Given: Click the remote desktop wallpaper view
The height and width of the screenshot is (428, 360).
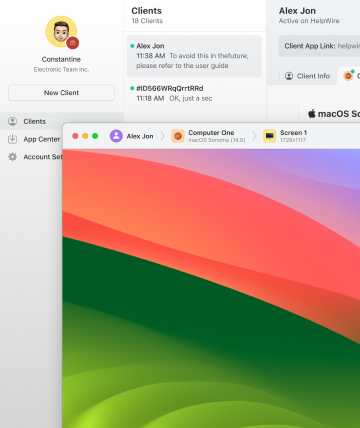Looking at the screenshot, I should [211, 289].
